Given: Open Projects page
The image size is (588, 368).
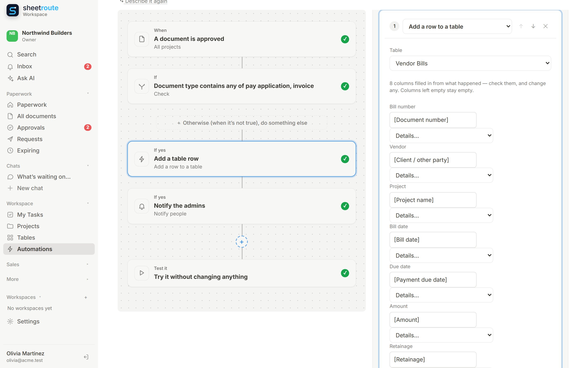Looking at the screenshot, I should 49,226.
